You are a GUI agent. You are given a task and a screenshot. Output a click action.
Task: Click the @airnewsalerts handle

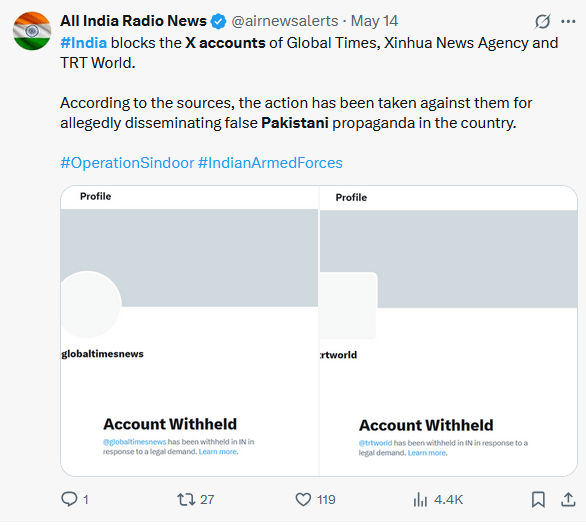pos(285,21)
